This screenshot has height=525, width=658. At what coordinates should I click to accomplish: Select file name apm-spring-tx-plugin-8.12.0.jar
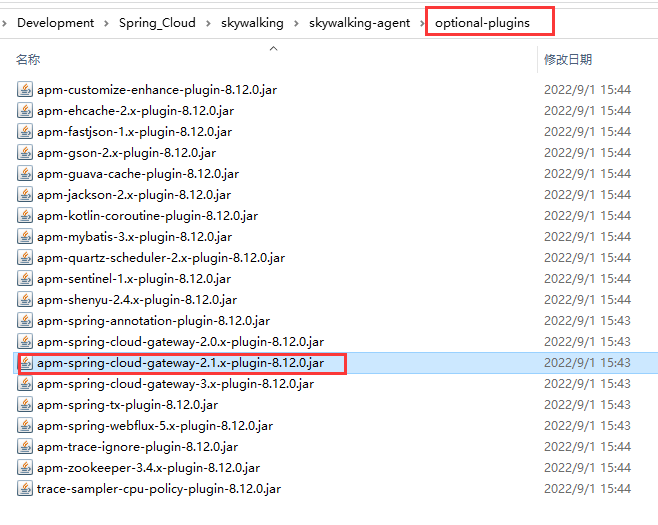128,405
